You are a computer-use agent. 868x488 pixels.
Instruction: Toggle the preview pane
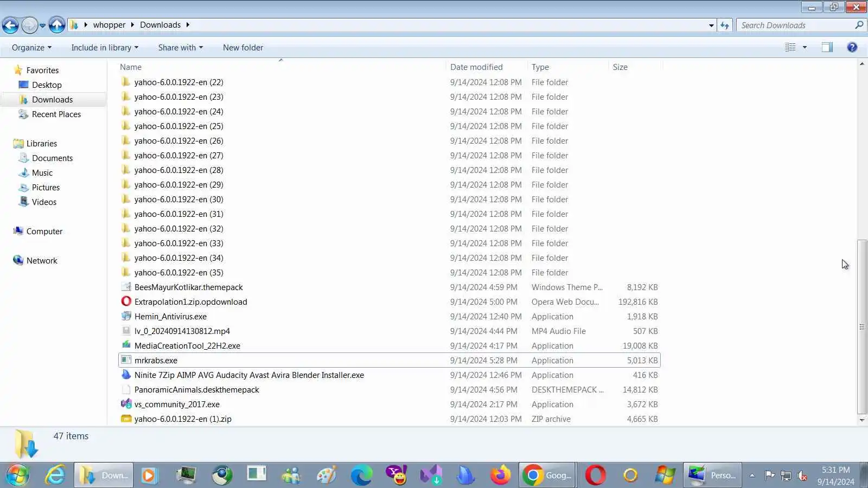coord(827,47)
